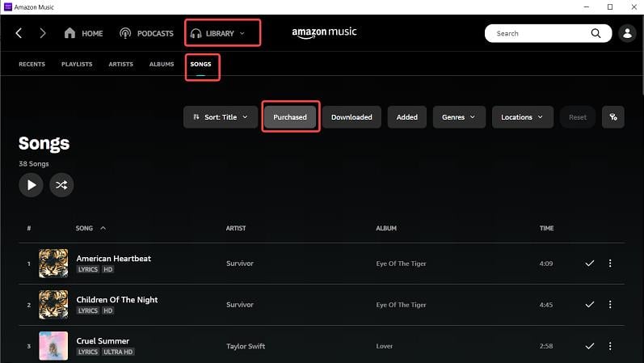Screen dimensions: 644x363
Task: Select the song Children Of The Night
Action: pos(117,300)
